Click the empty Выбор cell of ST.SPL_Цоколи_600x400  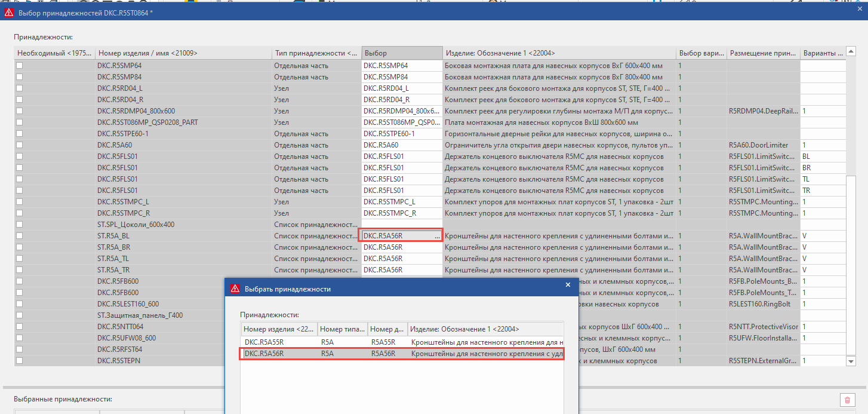pyautogui.click(x=402, y=225)
